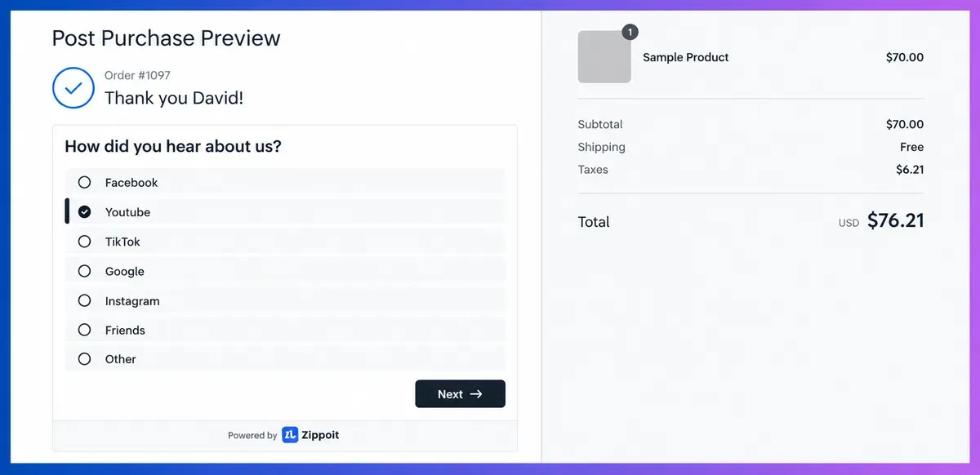
Task: Click the Sample Product name
Action: click(x=686, y=57)
